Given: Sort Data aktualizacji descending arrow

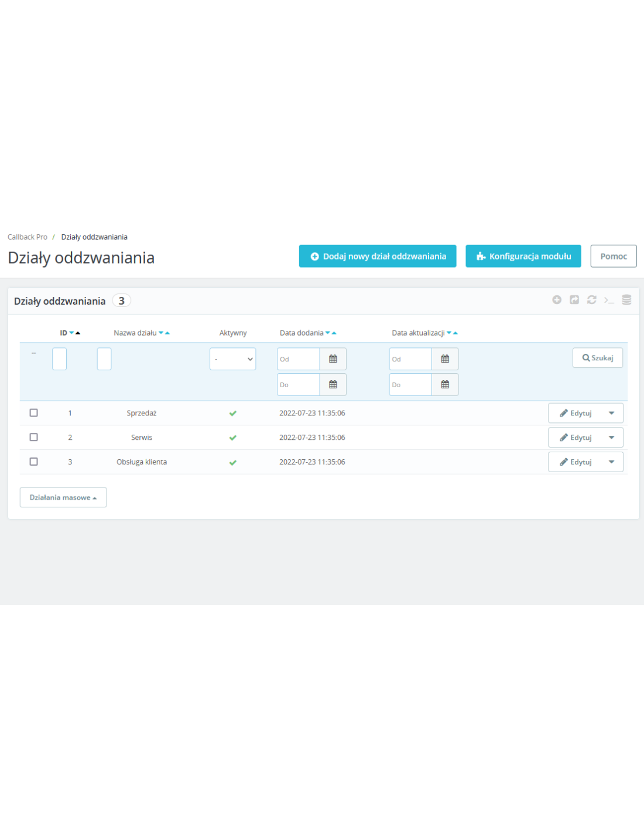Looking at the screenshot, I should (x=449, y=333).
